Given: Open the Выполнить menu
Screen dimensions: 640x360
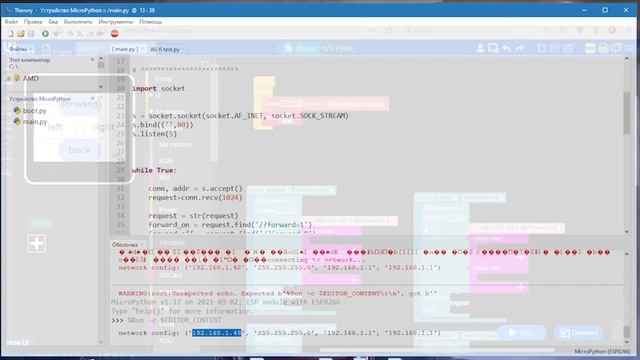Looking at the screenshot, I should click(78, 22).
